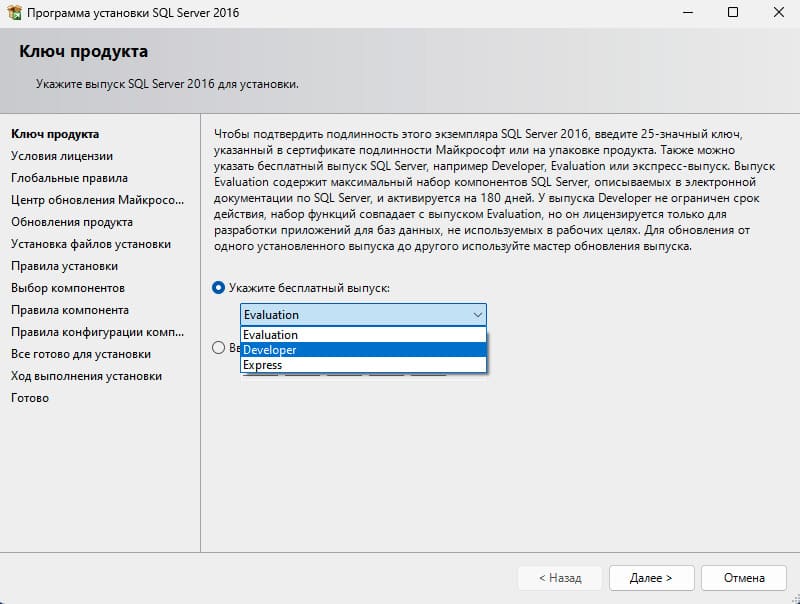Select the Выбор компонентов step

68,288
